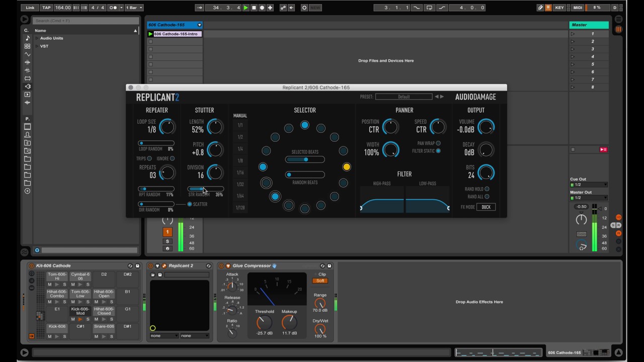Open first 'none' dropdown under Replicant XY pad
The width and height of the screenshot is (644, 362).
click(x=164, y=335)
